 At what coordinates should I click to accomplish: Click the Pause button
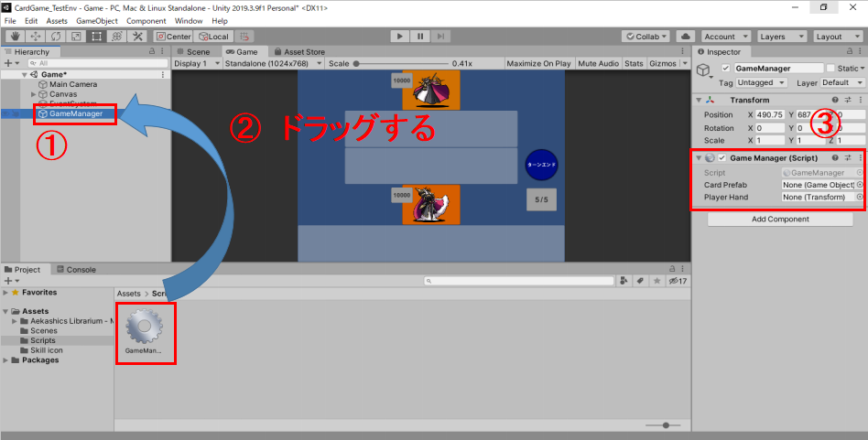click(x=420, y=37)
